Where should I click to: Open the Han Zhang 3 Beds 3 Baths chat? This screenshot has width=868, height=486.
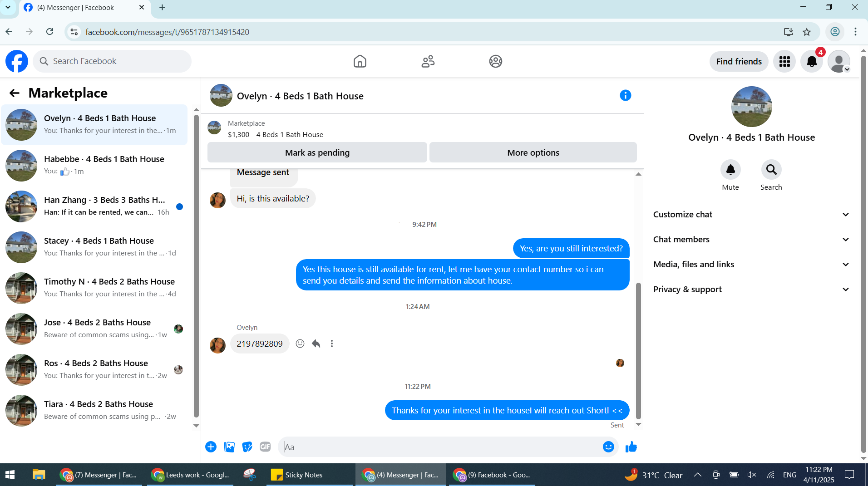tap(94, 206)
